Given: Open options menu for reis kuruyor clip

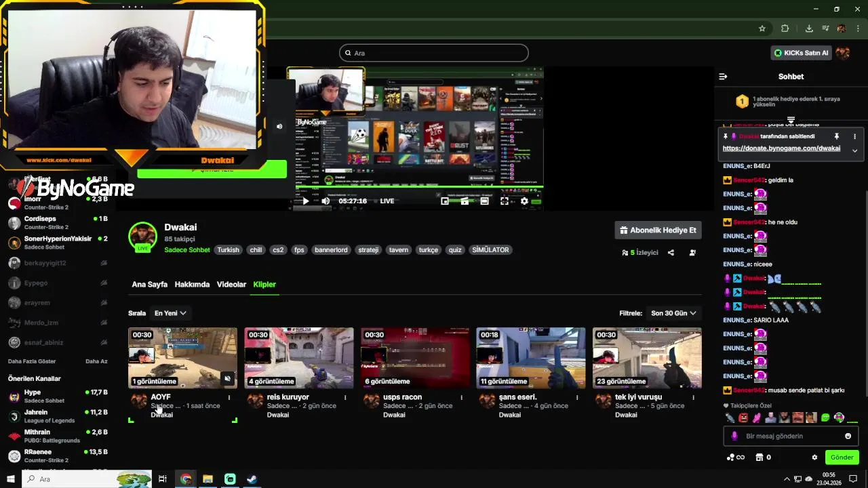Looking at the screenshot, I should pyautogui.click(x=345, y=398).
